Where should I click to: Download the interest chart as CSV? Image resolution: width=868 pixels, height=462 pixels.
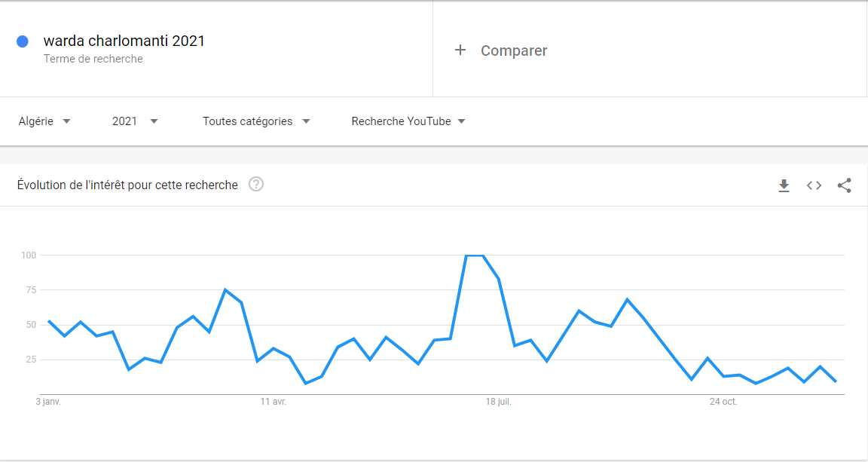(x=784, y=185)
